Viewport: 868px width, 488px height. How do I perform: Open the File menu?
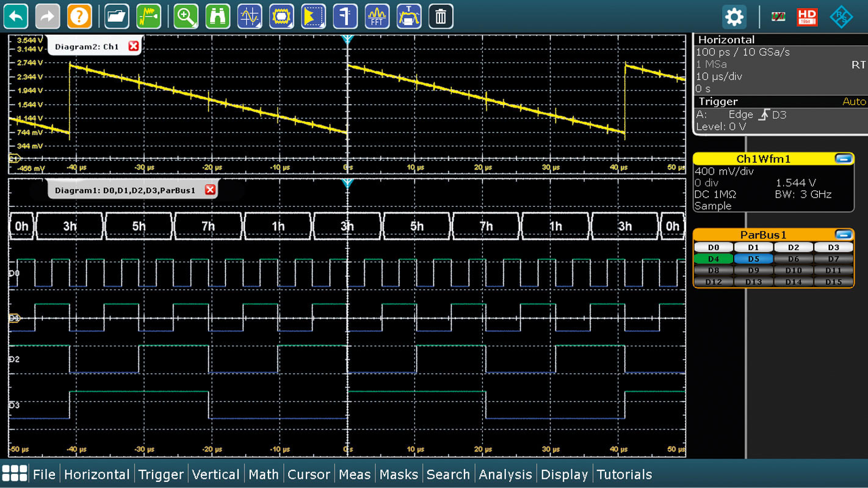coord(44,474)
